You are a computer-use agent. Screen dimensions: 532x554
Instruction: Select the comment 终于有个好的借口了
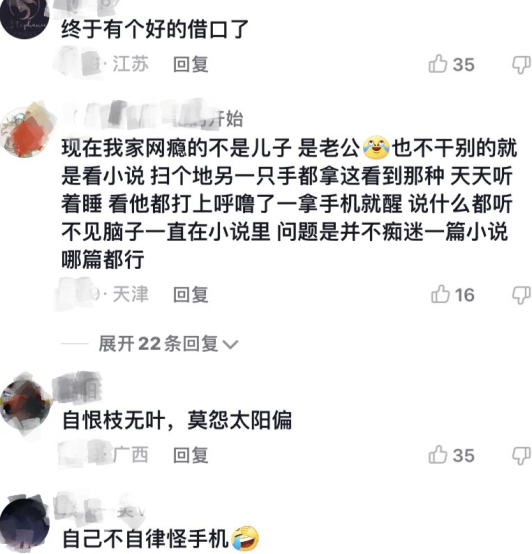(155, 29)
